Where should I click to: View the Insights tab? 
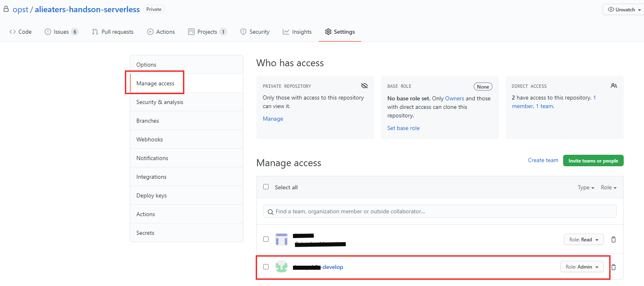297,32
